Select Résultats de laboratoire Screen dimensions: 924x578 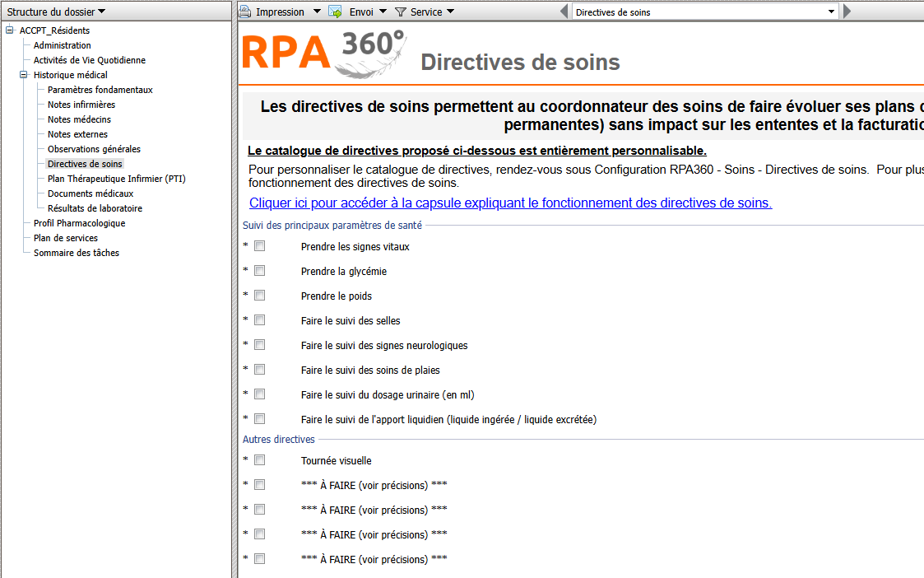coord(95,208)
